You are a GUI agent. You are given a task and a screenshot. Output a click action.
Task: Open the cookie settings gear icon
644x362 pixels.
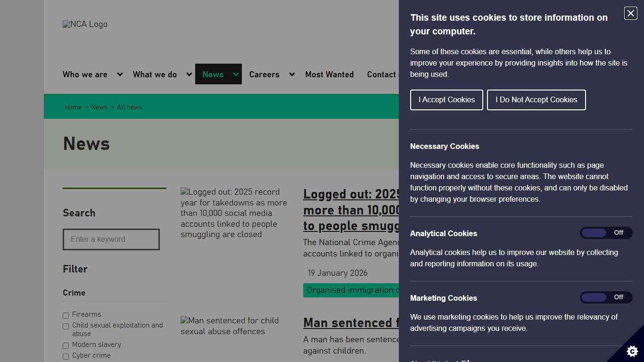[x=631, y=351]
